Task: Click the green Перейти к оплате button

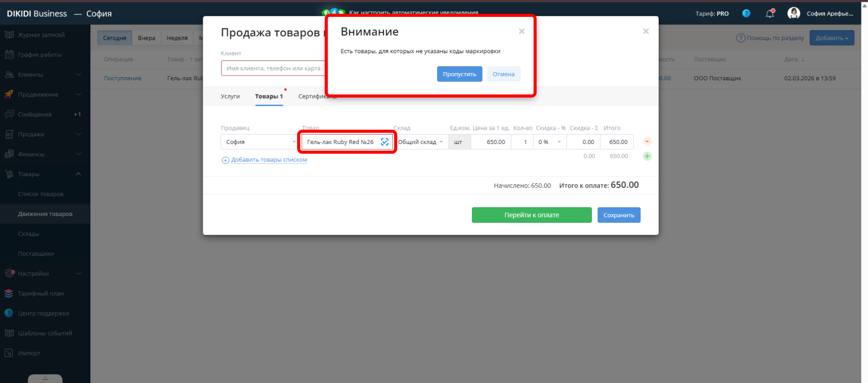Action: point(532,215)
